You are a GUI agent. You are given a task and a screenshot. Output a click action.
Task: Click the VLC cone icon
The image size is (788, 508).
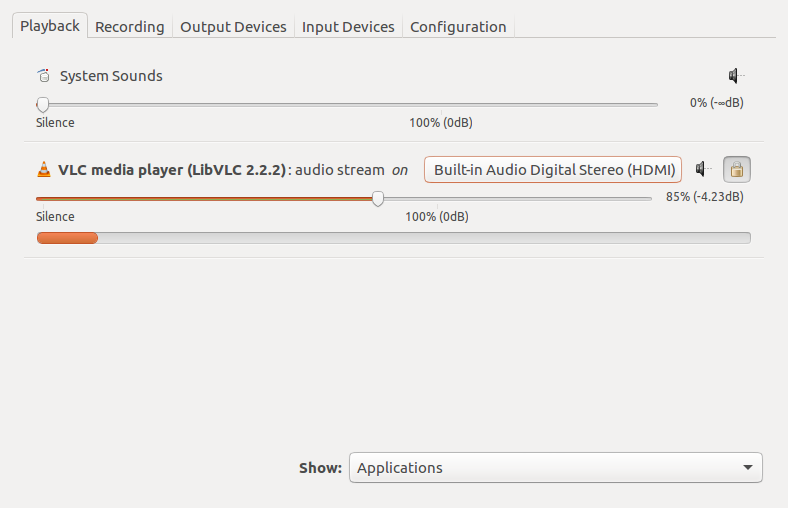tap(44, 169)
